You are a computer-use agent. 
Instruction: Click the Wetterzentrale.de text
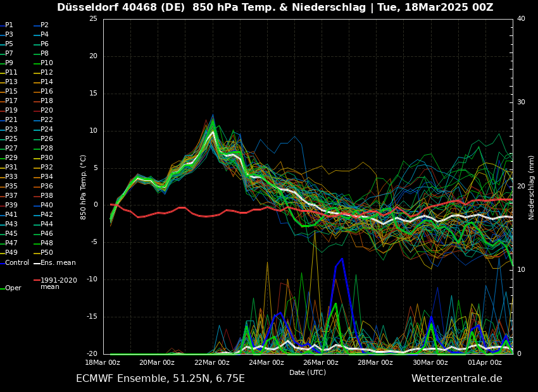[x=456, y=379]
